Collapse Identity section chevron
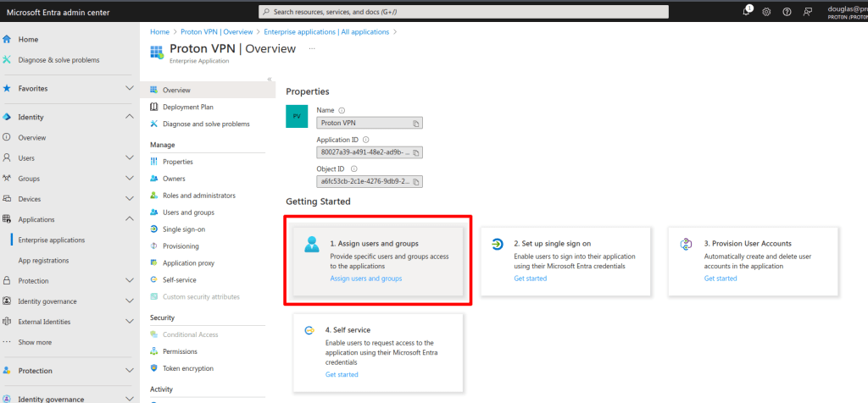Image resolution: width=868 pixels, height=403 pixels. tap(130, 117)
